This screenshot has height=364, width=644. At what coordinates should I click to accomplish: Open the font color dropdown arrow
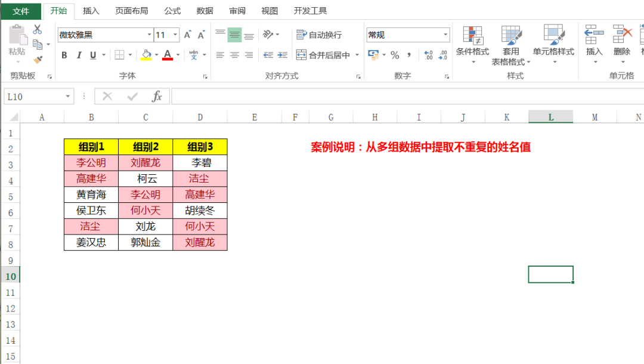click(x=177, y=55)
